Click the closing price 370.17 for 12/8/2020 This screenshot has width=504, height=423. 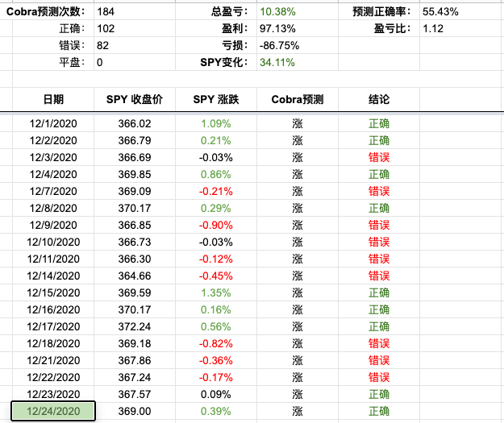coord(135,208)
